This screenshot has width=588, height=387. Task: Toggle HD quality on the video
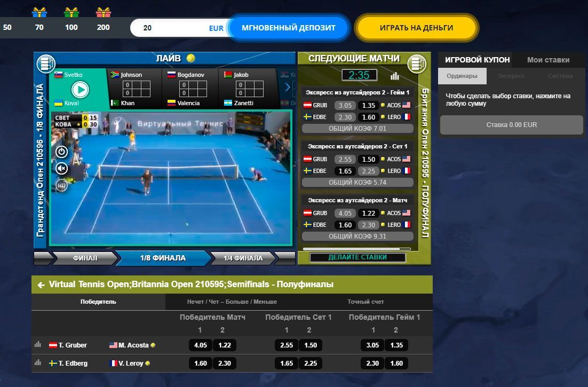(x=61, y=186)
